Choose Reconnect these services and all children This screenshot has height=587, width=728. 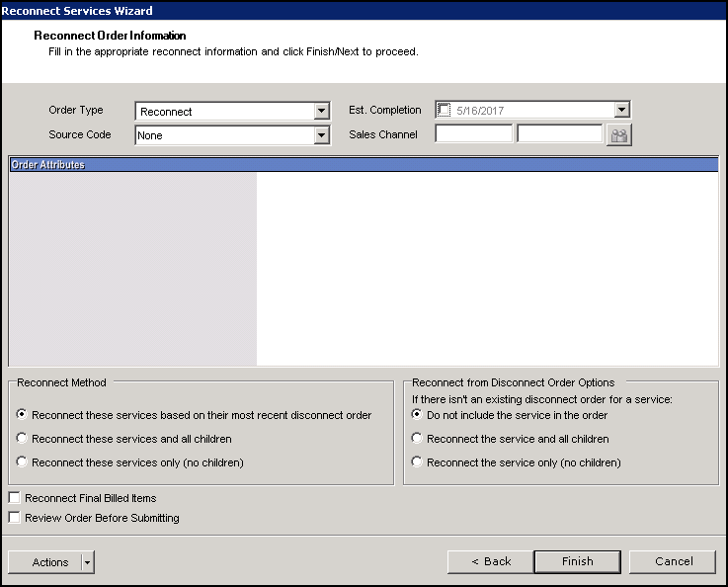click(23, 439)
